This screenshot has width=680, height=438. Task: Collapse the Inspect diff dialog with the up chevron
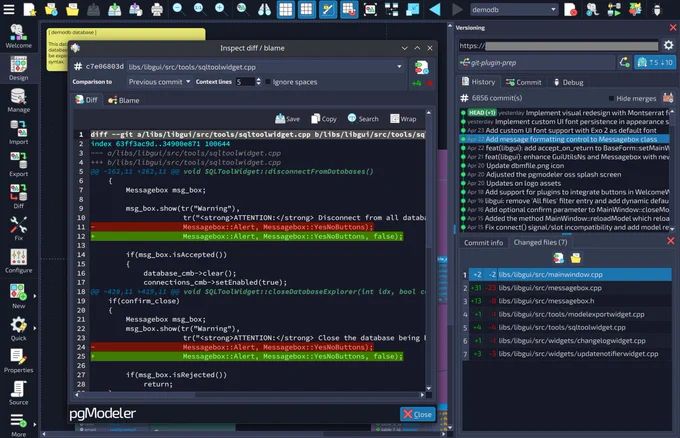pyautogui.click(x=417, y=48)
